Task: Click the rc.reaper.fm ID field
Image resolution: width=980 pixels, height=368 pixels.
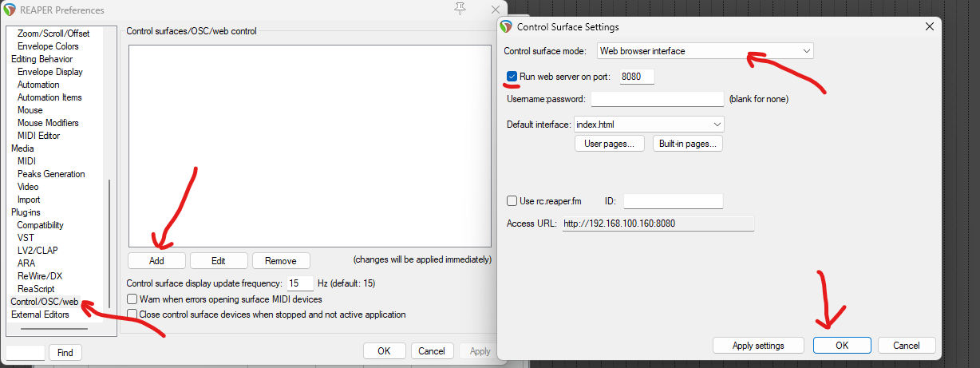Action: click(x=673, y=201)
